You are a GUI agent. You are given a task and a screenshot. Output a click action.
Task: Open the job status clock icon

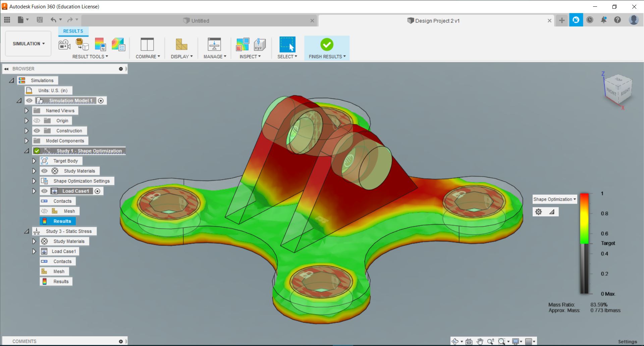click(x=590, y=20)
